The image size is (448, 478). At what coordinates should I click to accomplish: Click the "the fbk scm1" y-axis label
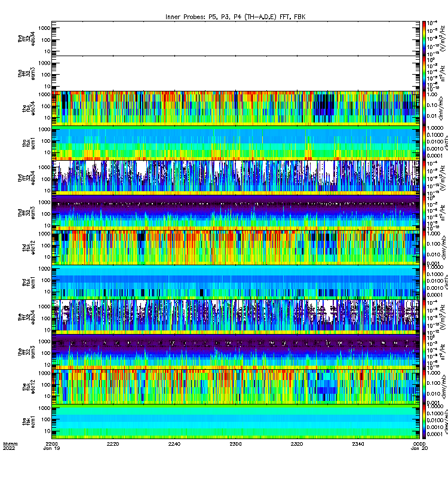29,422
